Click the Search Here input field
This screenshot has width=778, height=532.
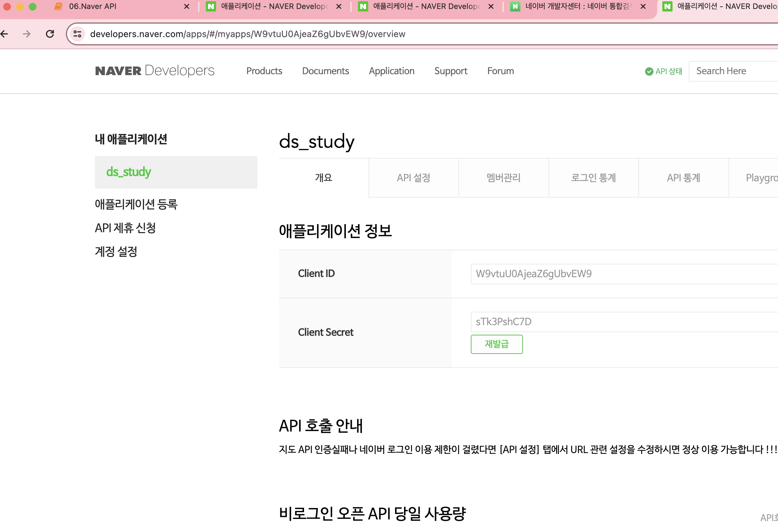(x=733, y=71)
